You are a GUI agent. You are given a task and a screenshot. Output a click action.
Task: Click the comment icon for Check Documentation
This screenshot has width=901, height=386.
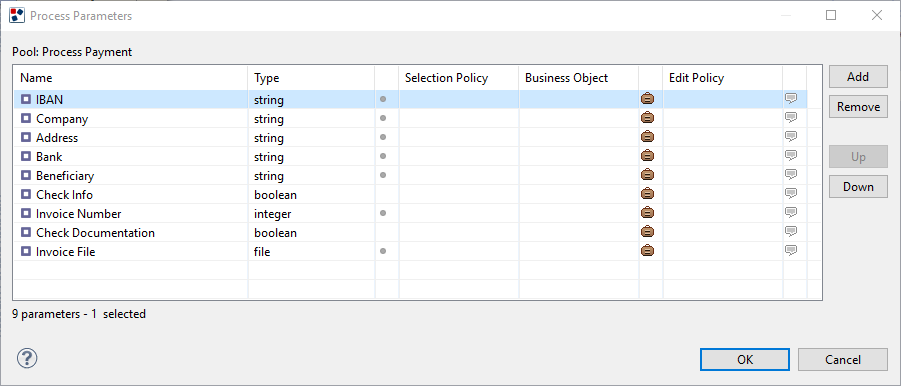791,232
